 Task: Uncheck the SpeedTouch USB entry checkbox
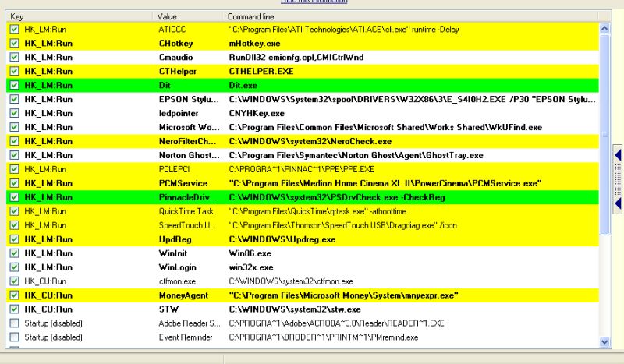coord(14,225)
